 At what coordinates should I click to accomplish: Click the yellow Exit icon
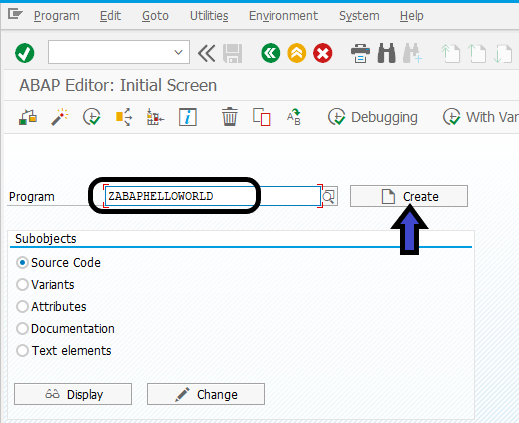[297, 53]
